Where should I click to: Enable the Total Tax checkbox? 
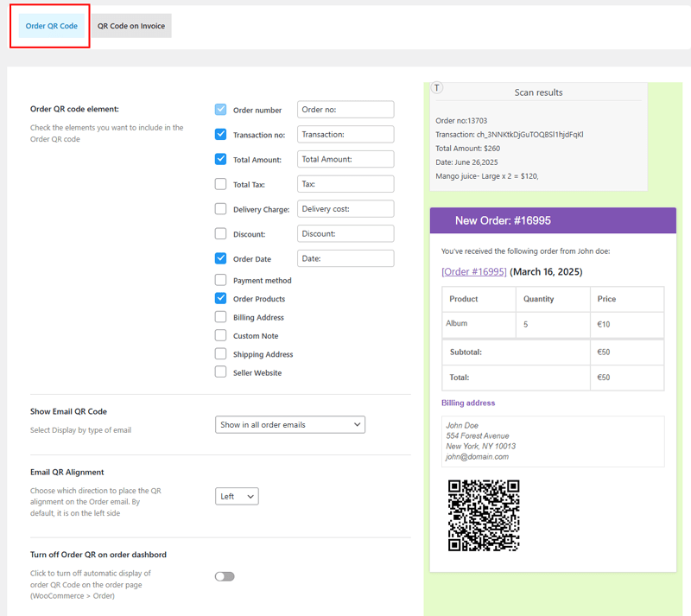click(221, 184)
